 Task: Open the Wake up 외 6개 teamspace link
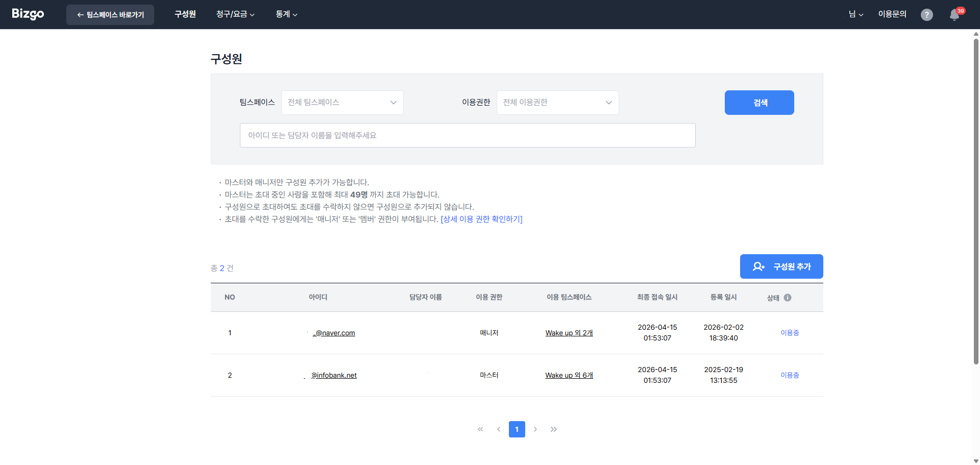tap(569, 375)
